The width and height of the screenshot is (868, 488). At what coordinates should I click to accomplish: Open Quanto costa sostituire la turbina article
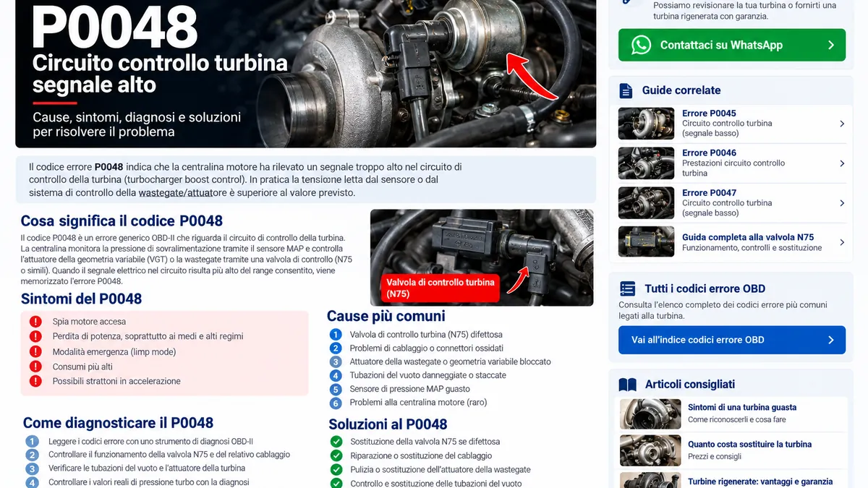[750, 445]
